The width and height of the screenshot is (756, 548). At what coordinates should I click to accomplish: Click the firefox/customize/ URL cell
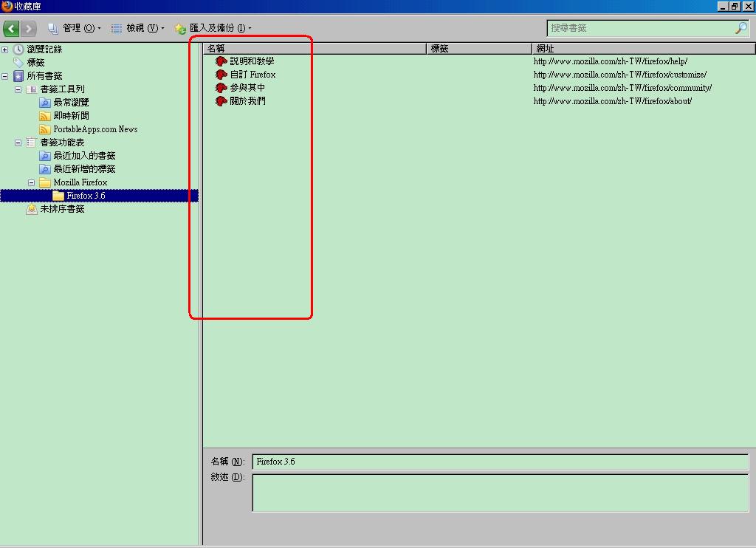tap(620, 75)
